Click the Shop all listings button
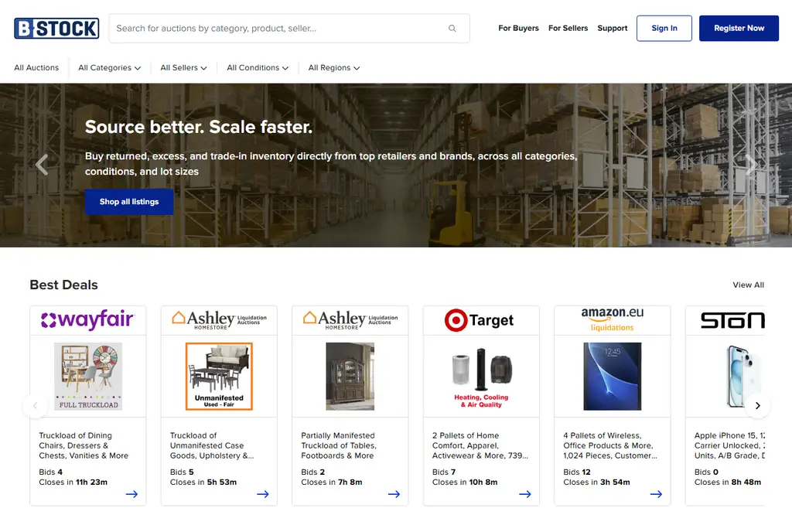Screen dimensions: 792x532 pos(129,201)
